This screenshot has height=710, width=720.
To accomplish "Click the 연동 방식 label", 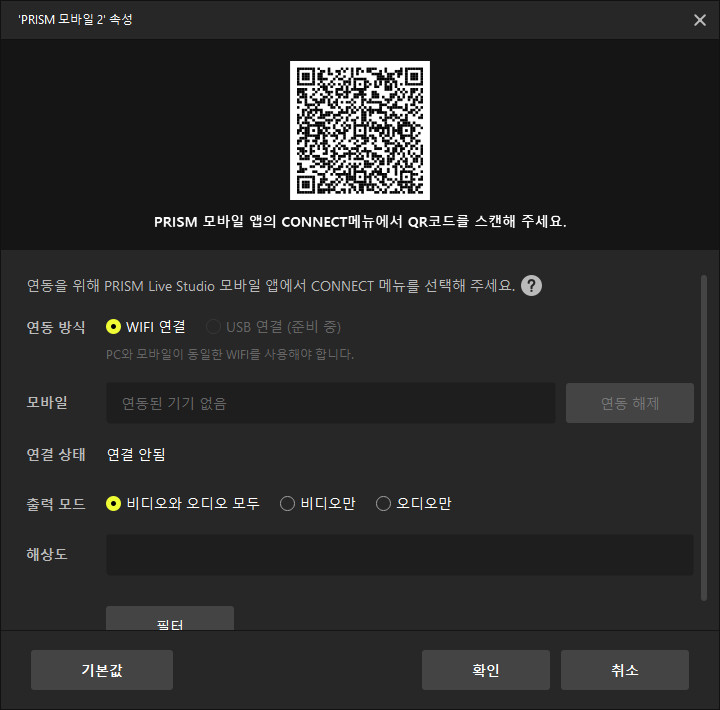I will (x=56, y=327).
